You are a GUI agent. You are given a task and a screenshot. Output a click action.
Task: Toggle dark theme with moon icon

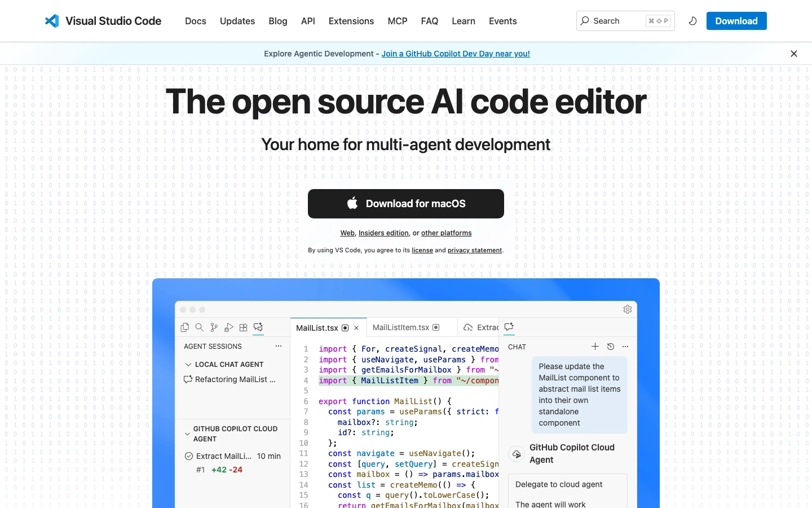[692, 21]
